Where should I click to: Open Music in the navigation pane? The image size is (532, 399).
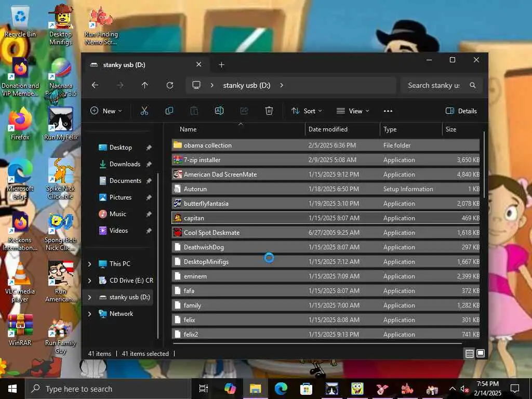tap(117, 214)
